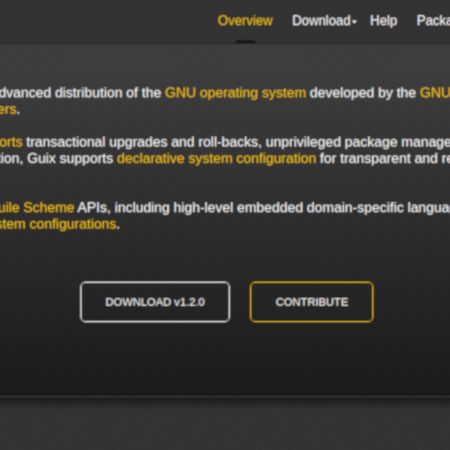Open the system configurations link
This screenshot has width=450, height=450.
(x=58, y=224)
